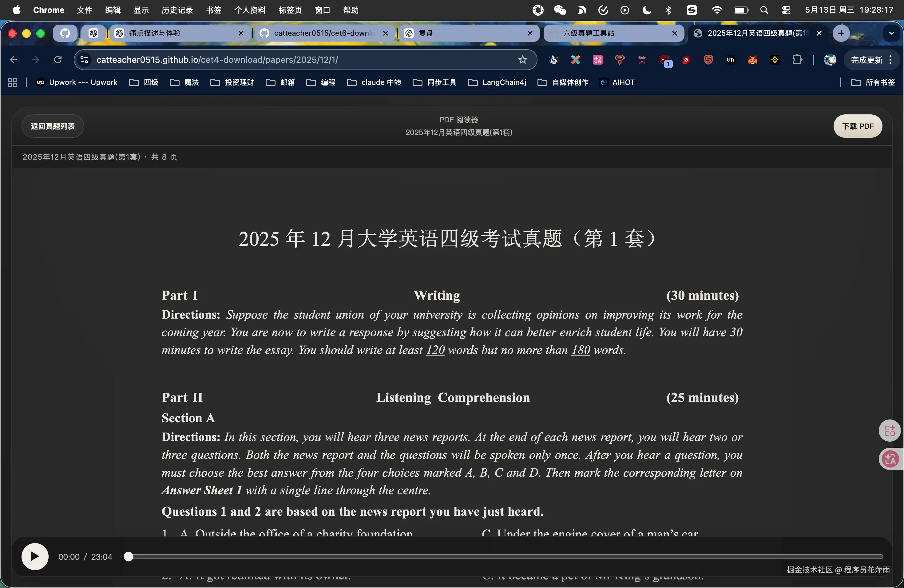Open the 窗口 menu
This screenshot has width=904, height=588.
323,10
